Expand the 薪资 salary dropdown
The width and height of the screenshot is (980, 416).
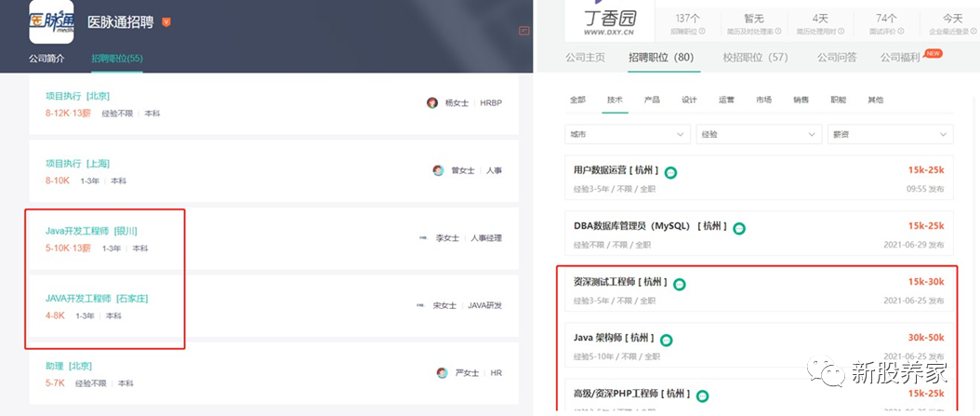(x=890, y=135)
